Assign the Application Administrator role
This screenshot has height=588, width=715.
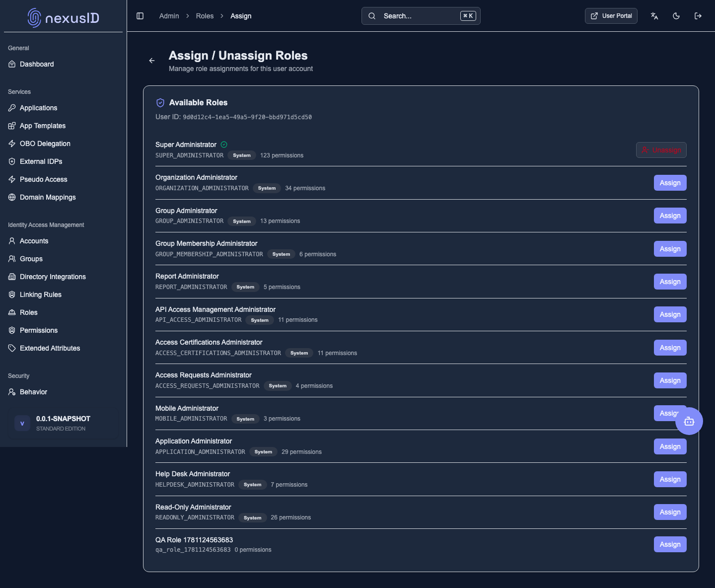(x=670, y=446)
